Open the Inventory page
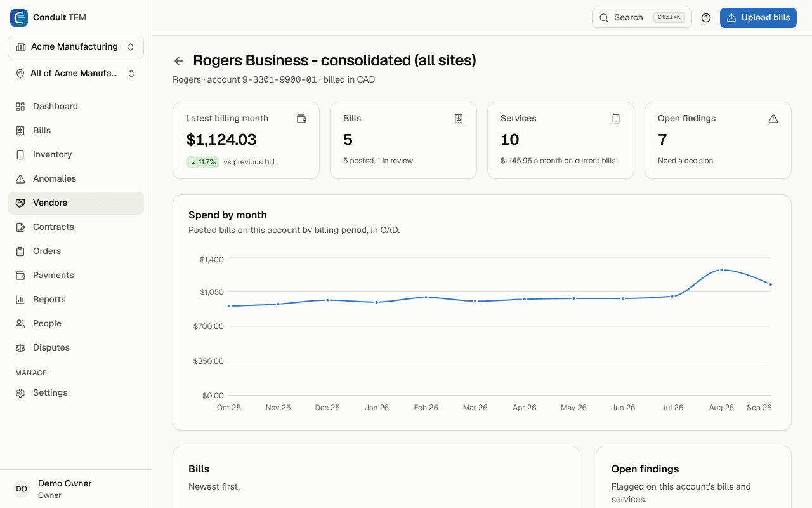 coord(76,155)
